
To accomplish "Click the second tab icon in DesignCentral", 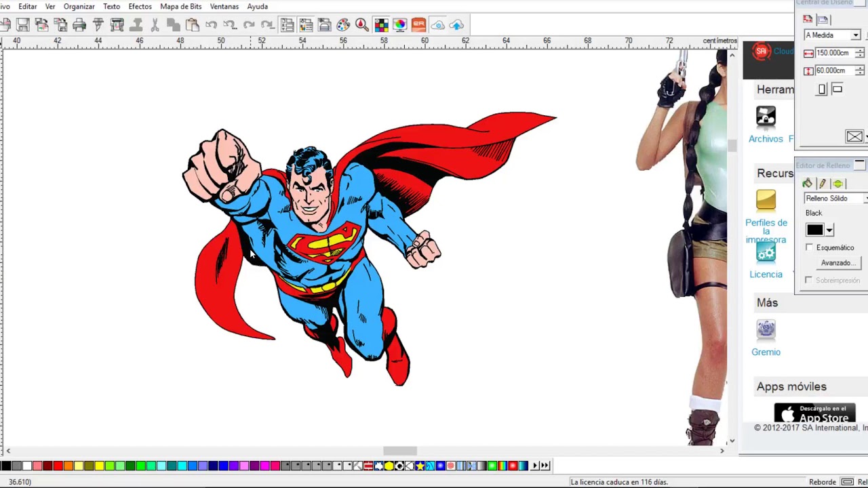I will click(823, 20).
